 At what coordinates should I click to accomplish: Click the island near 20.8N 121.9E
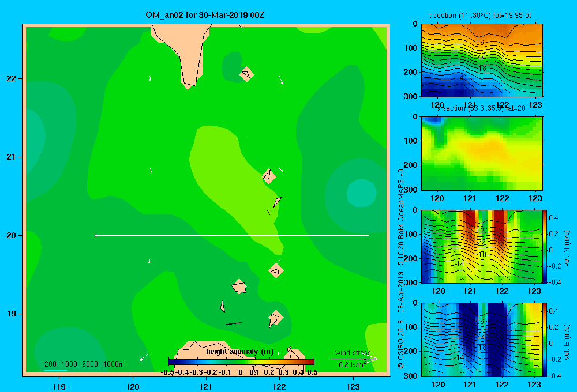point(269,176)
